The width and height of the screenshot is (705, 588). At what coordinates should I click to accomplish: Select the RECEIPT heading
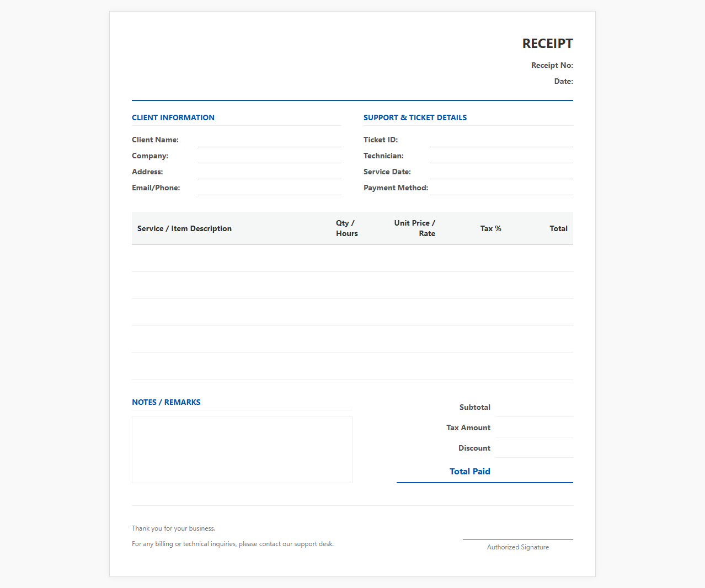[x=548, y=44]
